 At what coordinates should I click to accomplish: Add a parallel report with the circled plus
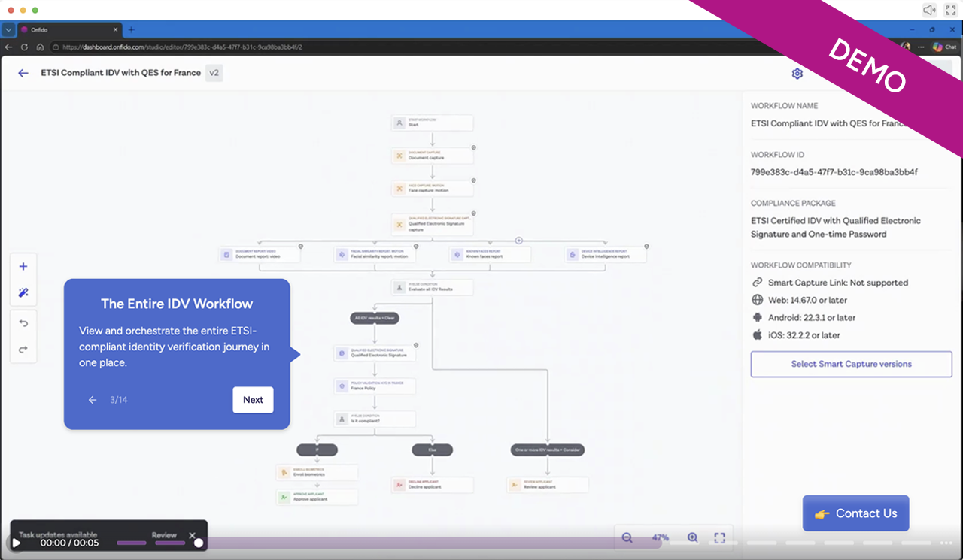tap(518, 241)
